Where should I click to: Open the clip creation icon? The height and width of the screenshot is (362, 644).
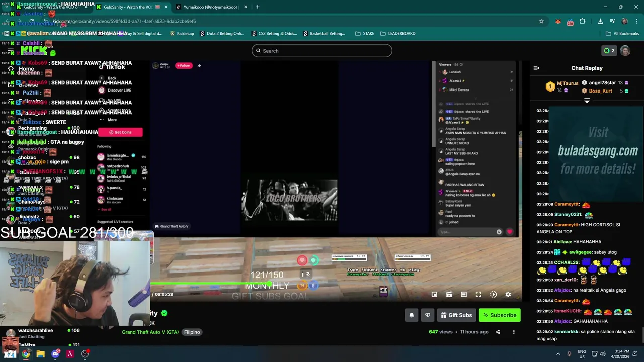pos(449,295)
